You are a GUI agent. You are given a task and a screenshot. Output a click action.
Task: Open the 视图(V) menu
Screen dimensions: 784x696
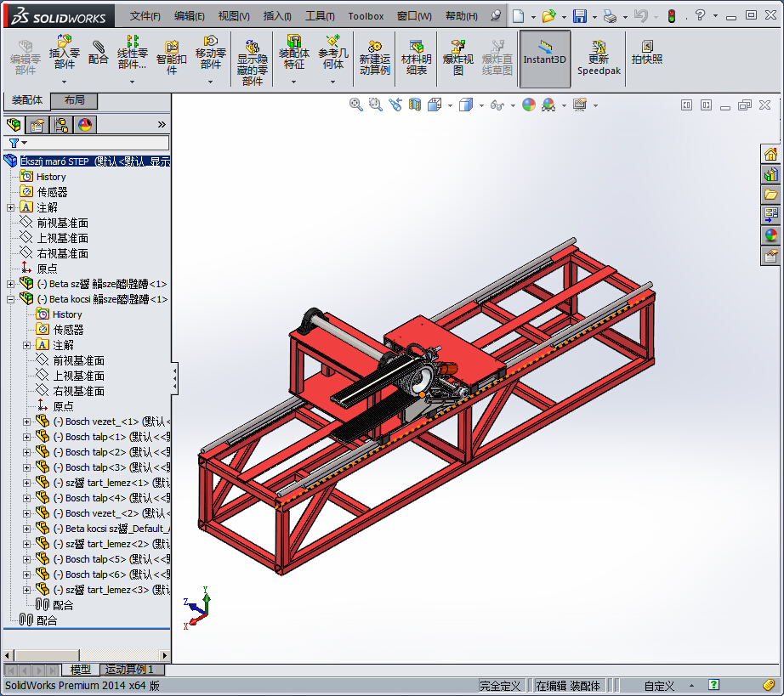tap(234, 16)
